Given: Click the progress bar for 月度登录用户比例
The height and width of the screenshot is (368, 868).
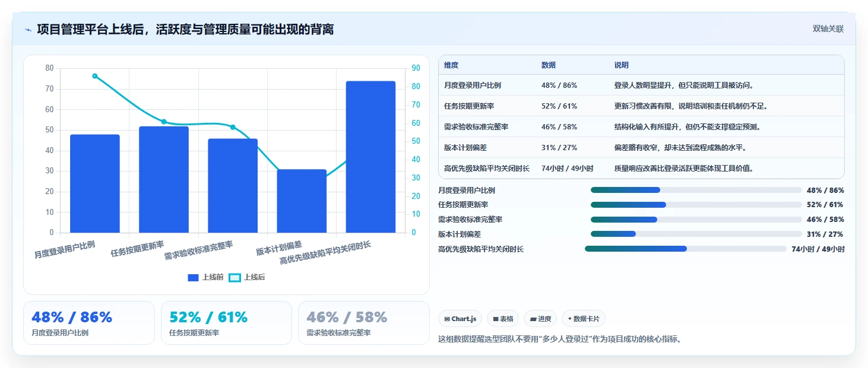Looking at the screenshot, I should pos(696,190).
